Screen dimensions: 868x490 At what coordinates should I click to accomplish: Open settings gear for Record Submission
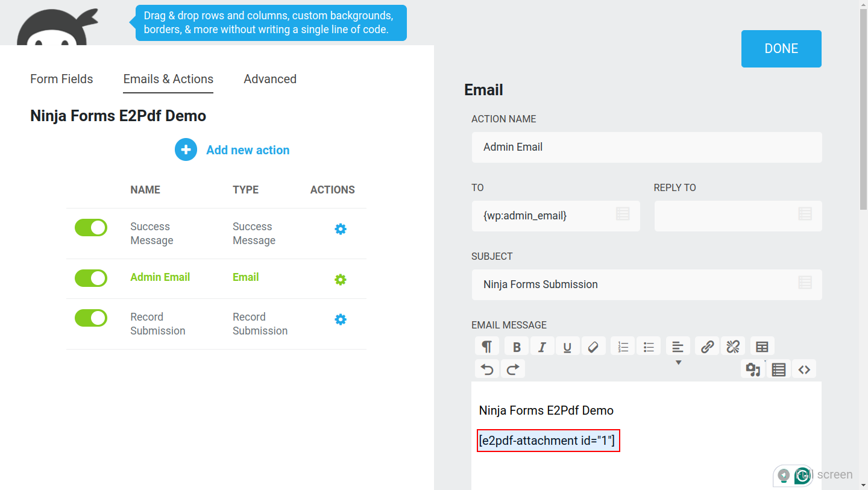click(x=341, y=319)
